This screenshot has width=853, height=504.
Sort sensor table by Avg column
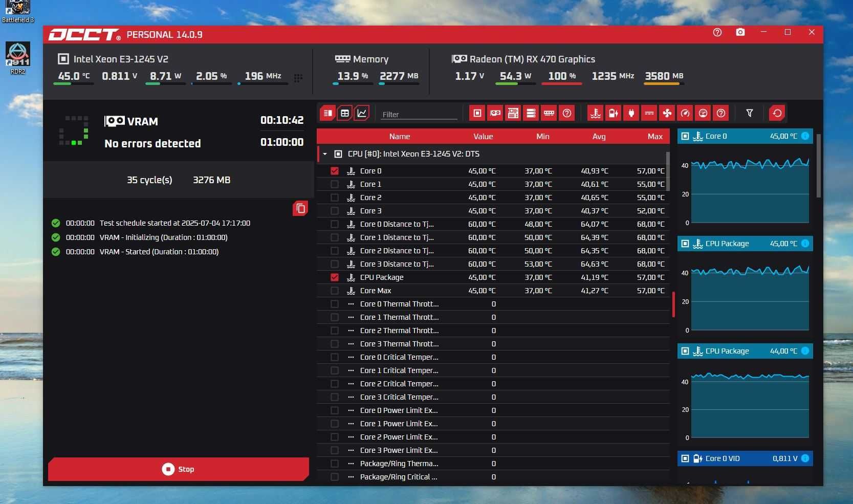point(599,137)
